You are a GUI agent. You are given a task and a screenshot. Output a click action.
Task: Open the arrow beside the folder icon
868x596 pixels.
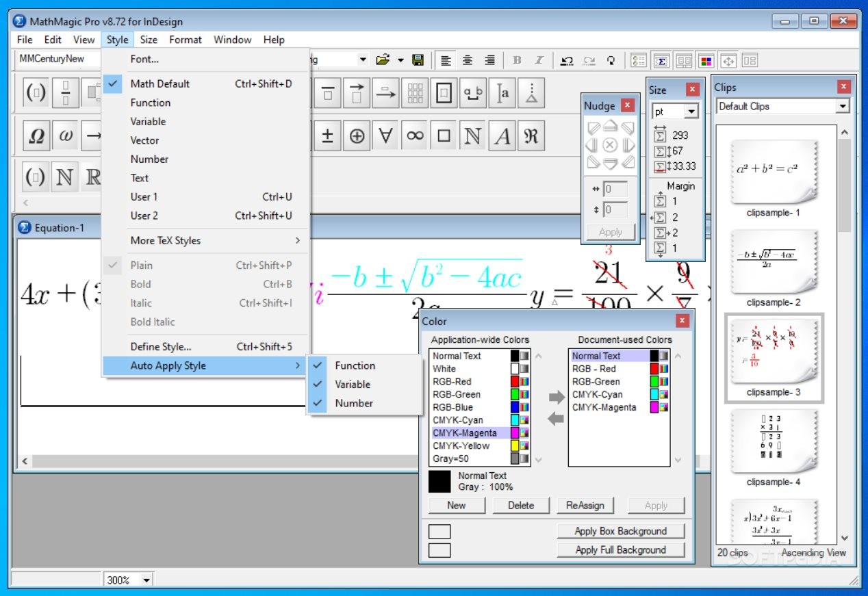400,60
